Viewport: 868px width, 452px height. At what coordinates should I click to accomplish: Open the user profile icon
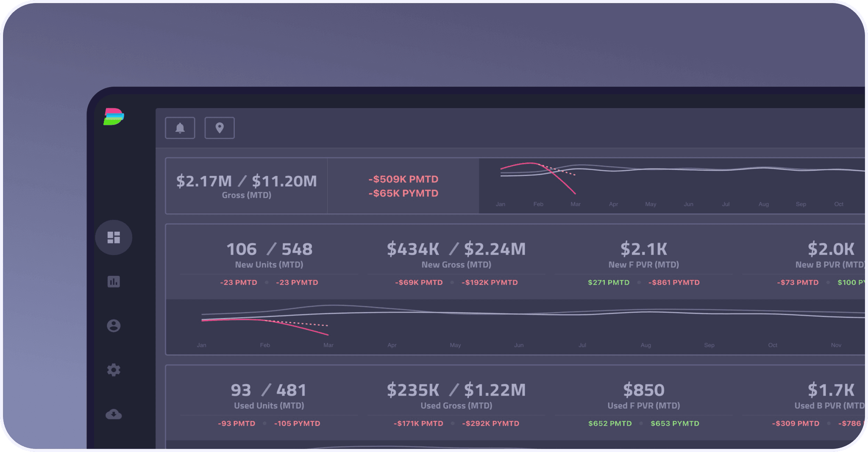pyautogui.click(x=113, y=325)
